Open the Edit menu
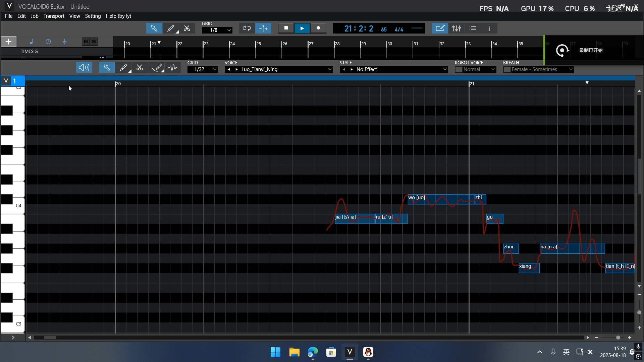 21,16
